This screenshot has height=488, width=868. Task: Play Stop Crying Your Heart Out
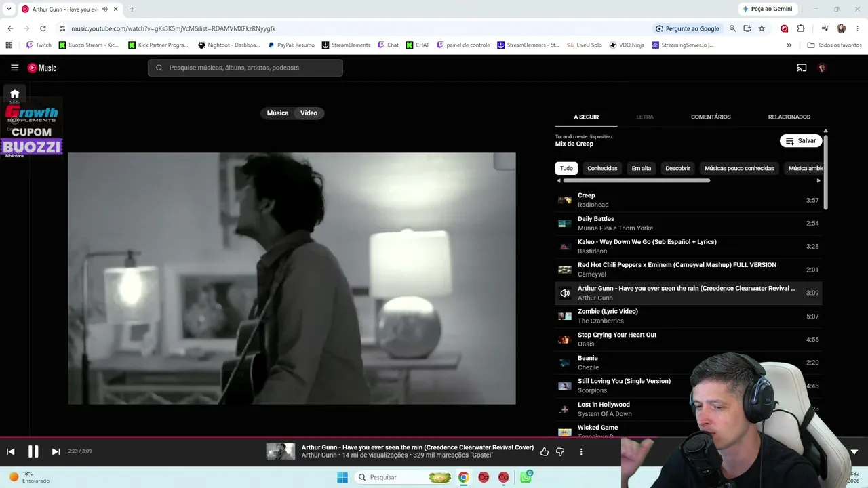tap(688, 340)
